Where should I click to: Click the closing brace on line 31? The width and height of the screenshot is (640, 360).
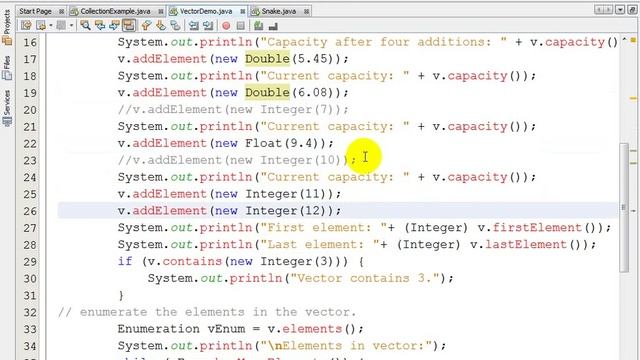(x=121, y=295)
